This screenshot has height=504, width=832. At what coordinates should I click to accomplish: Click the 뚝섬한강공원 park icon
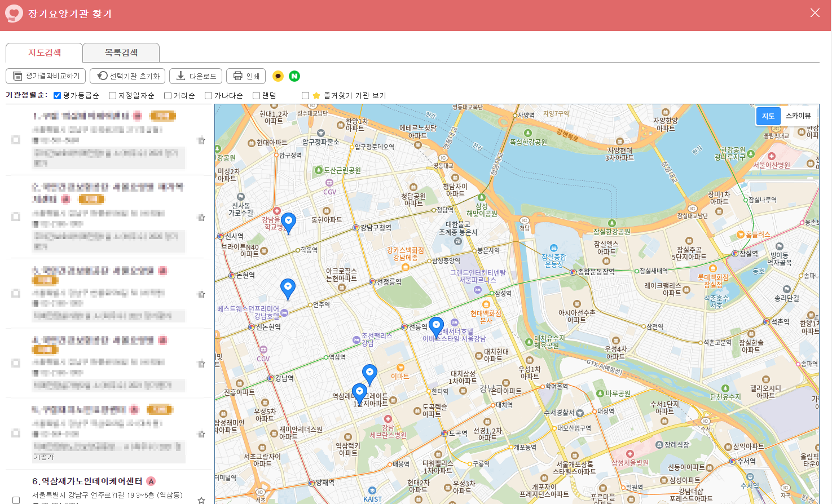pyautogui.click(x=528, y=133)
